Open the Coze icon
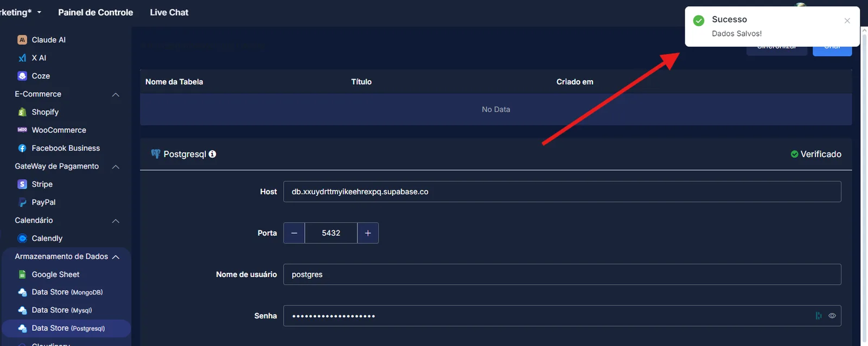Screen dimensions: 868x346 [22, 76]
